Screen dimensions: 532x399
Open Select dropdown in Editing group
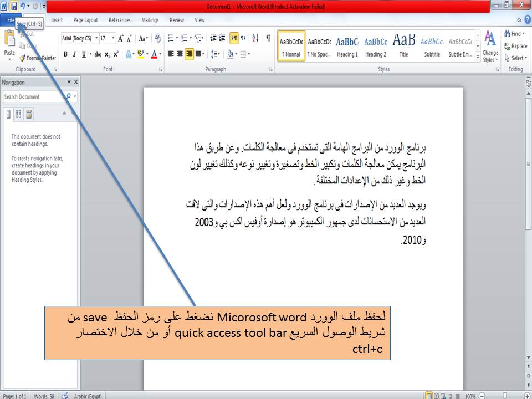tap(516, 58)
